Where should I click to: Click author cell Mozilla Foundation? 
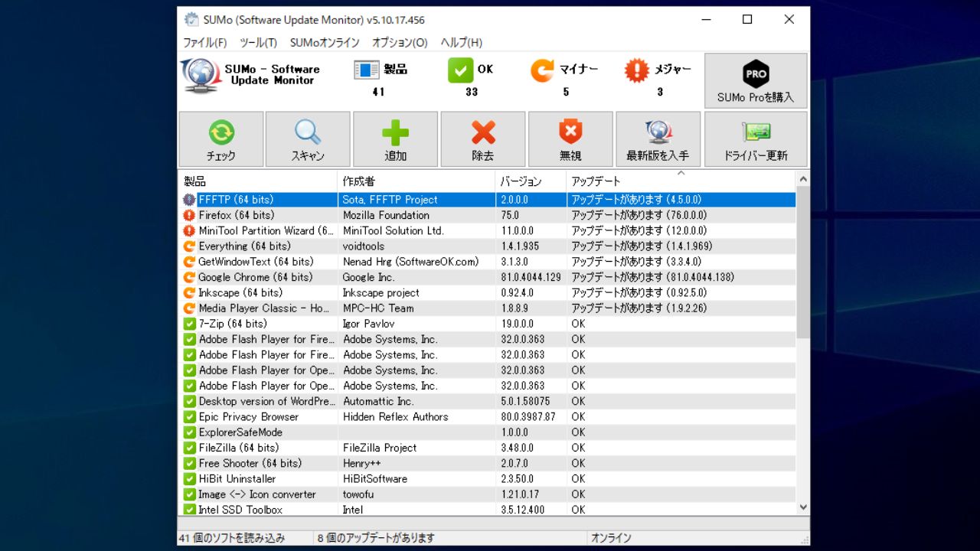pos(386,215)
